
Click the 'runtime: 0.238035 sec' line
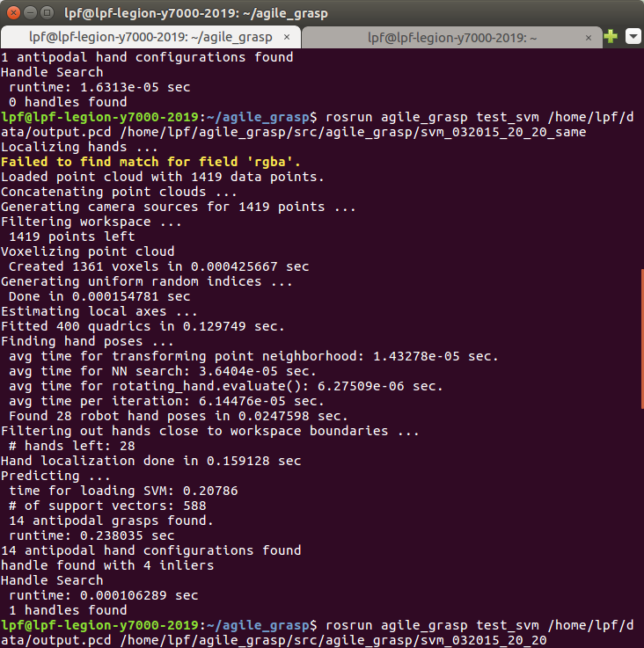(91, 535)
